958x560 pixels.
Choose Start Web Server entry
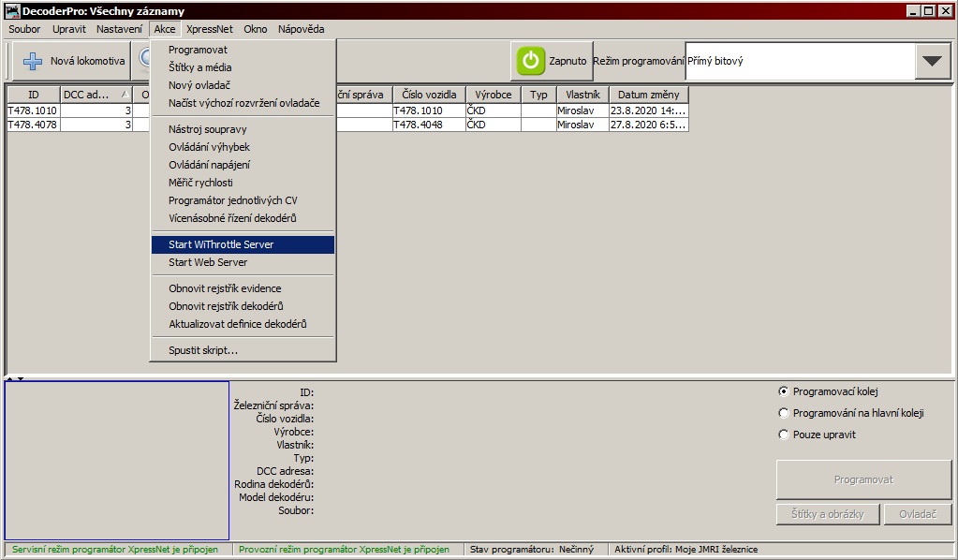tap(243, 262)
